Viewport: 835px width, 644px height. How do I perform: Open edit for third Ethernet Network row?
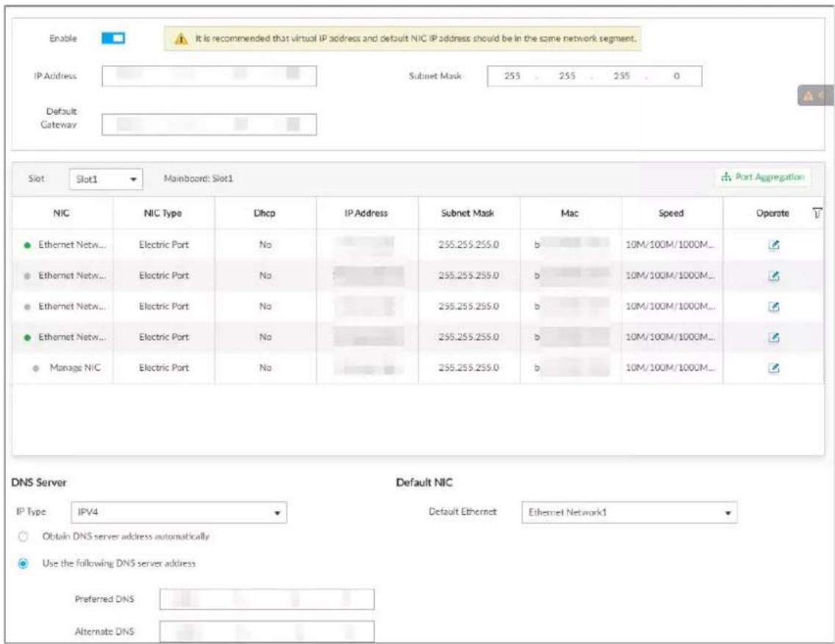(774, 307)
